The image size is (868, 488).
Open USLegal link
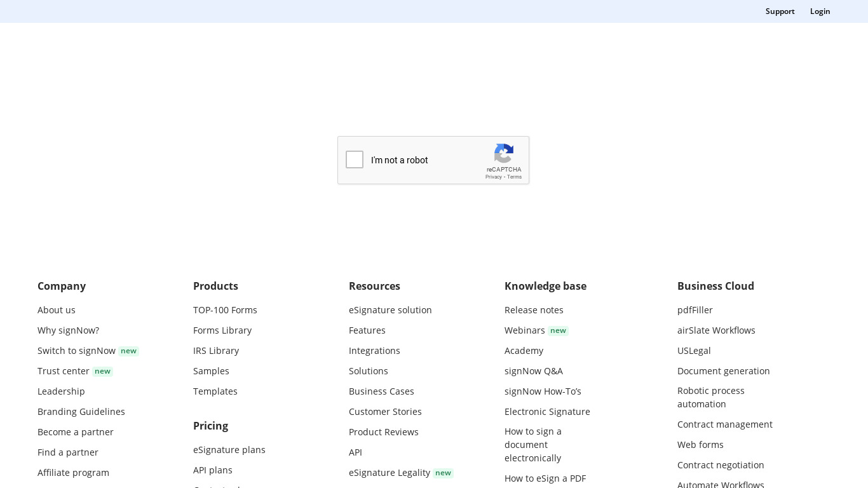pos(694,351)
